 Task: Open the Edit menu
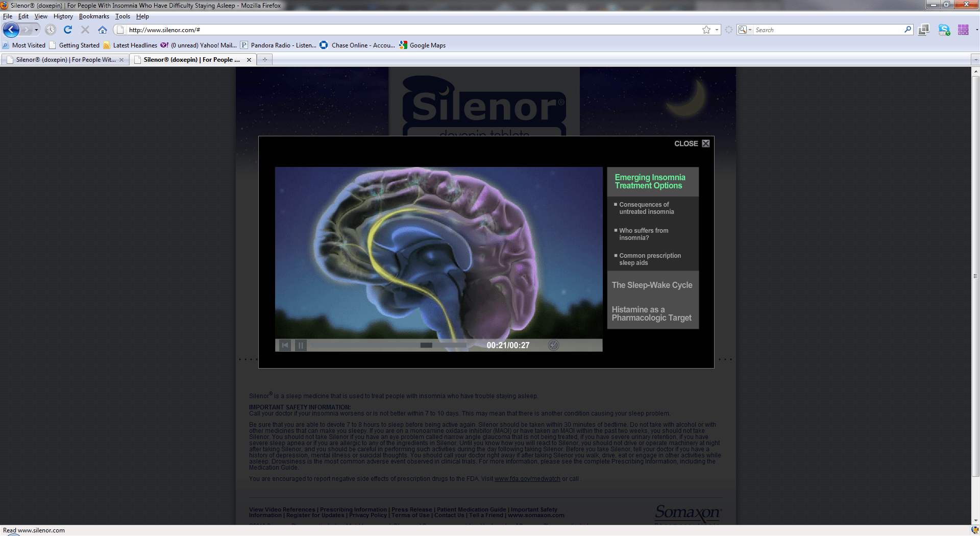[23, 16]
